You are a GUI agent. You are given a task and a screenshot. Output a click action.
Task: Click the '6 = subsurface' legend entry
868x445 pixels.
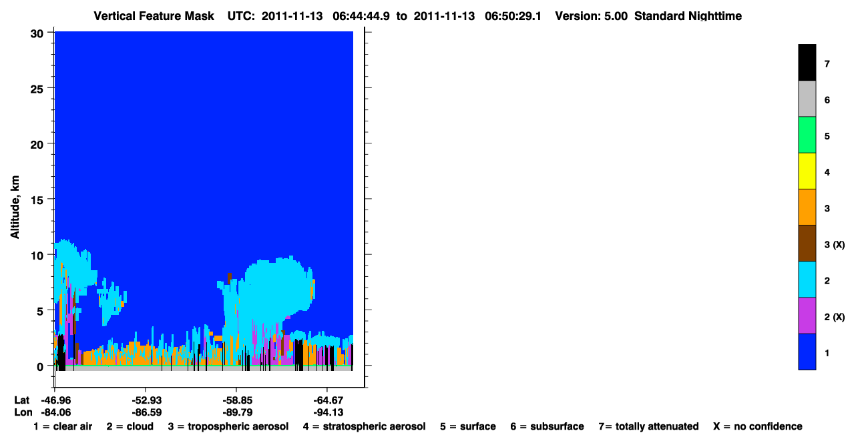point(548,426)
